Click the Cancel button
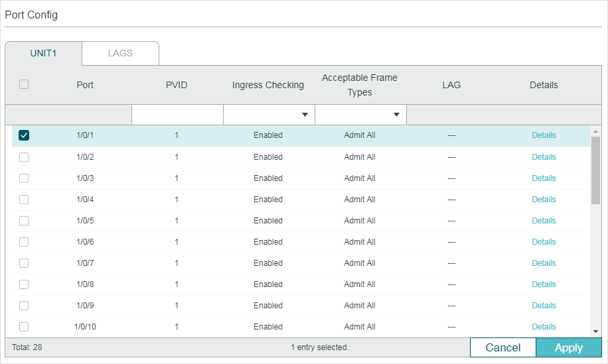 click(503, 347)
